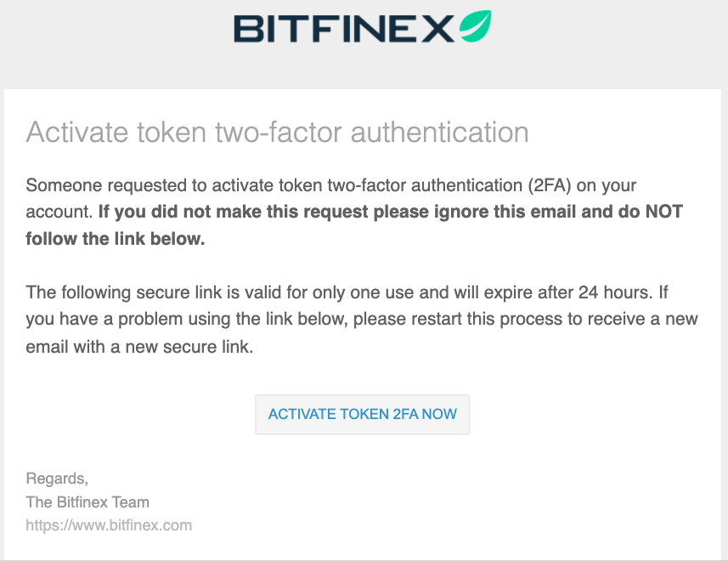Click the '(2FA)' abbreviation in first paragraph
Viewport: 728px width, 561px height.
click(x=550, y=185)
